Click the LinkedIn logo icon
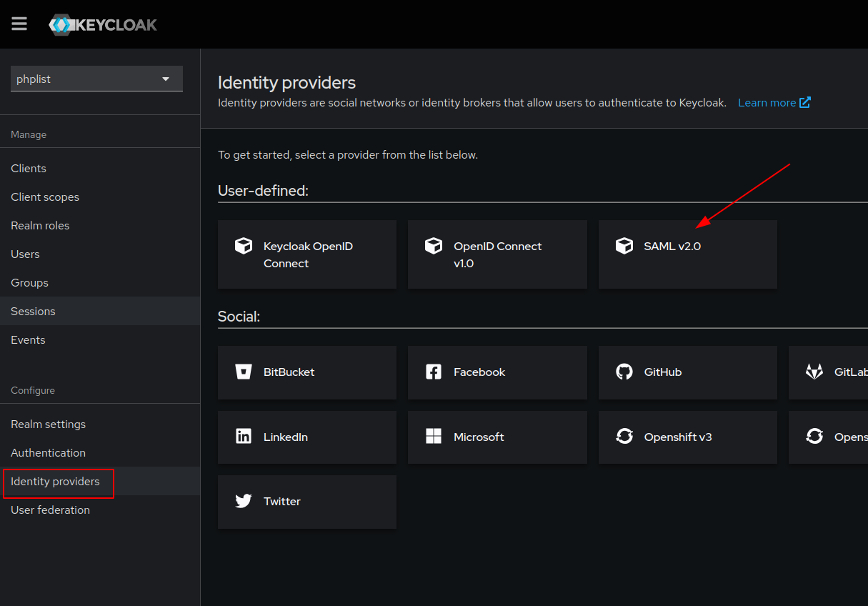868x606 pixels. [x=244, y=437]
